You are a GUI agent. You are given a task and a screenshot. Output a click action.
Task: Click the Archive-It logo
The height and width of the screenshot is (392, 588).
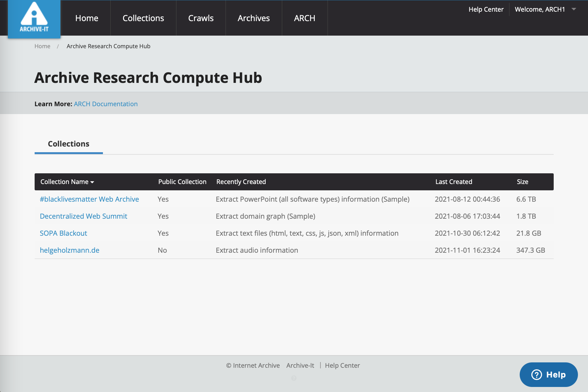coord(34,18)
